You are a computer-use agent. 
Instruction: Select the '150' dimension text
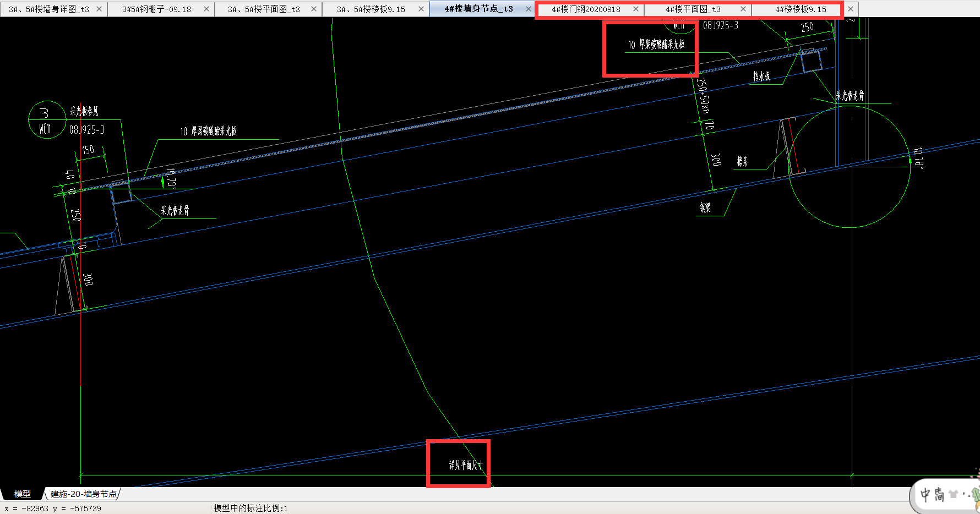point(88,150)
